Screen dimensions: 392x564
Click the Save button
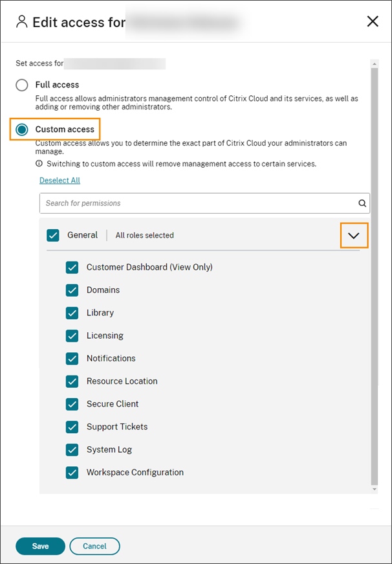[40, 546]
